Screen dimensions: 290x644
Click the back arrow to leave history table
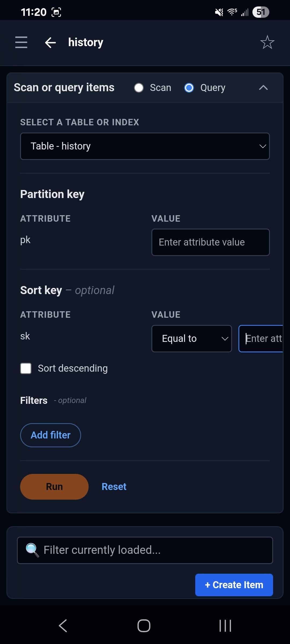[x=50, y=42]
